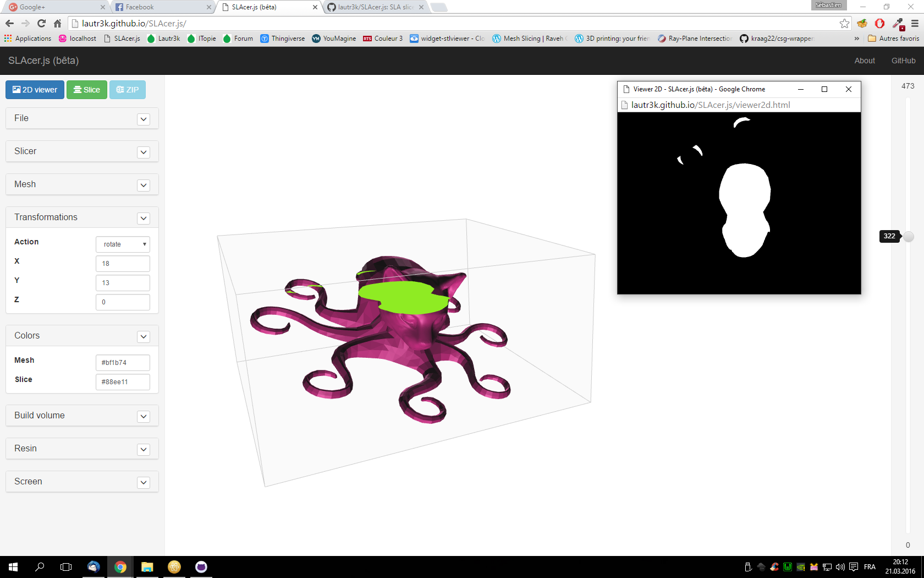Open the GitHub link in navbar
924x578 pixels.
pyautogui.click(x=903, y=61)
